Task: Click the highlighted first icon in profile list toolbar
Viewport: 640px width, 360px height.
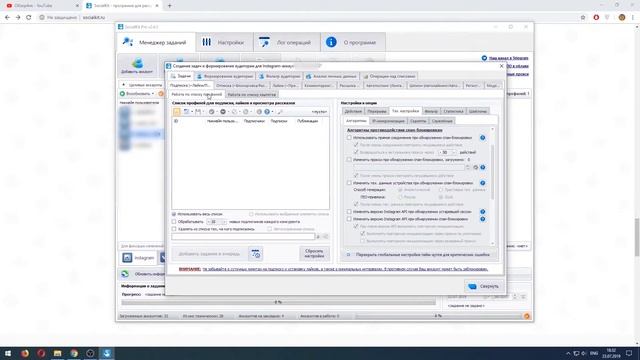Action: pyautogui.click(x=176, y=111)
